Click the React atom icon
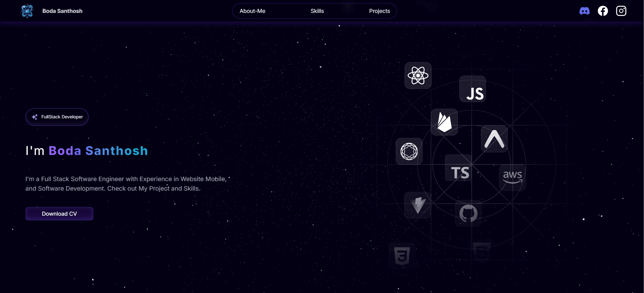This screenshot has width=644, height=293. [x=418, y=76]
